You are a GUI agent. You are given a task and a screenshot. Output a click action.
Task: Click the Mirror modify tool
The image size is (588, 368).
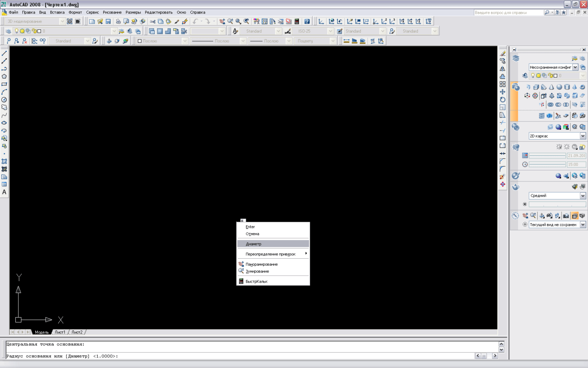(502, 69)
